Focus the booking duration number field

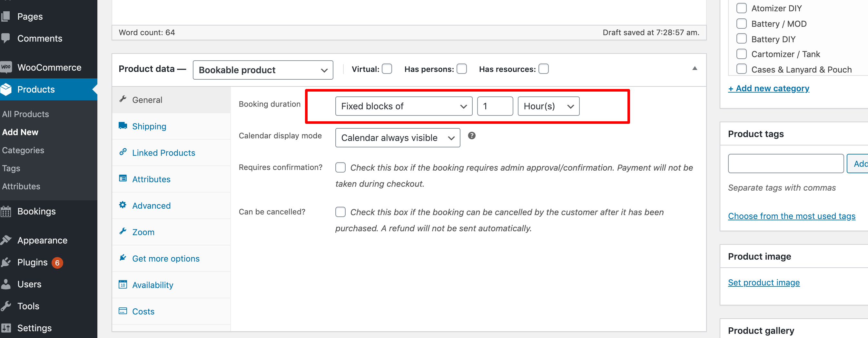pyautogui.click(x=495, y=106)
